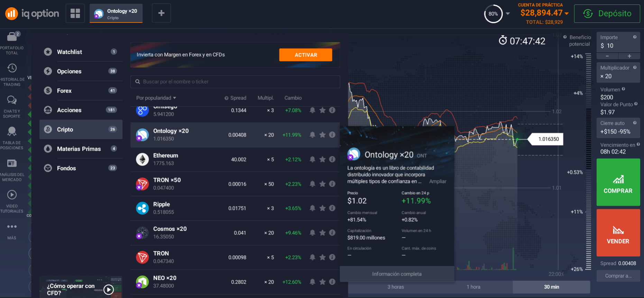Viewport: 644px width, 298px height.
Task: Click the Ethereum coin logo
Action: click(x=142, y=159)
